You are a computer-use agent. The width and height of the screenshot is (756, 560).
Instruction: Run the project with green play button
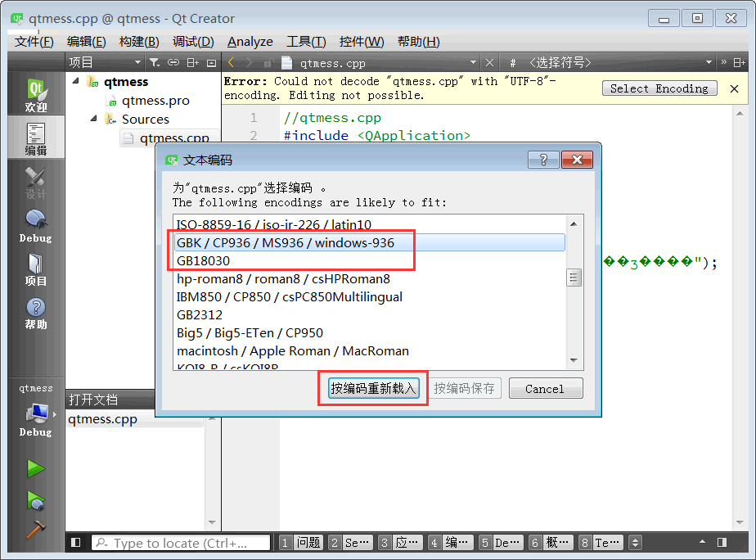point(36,468)
